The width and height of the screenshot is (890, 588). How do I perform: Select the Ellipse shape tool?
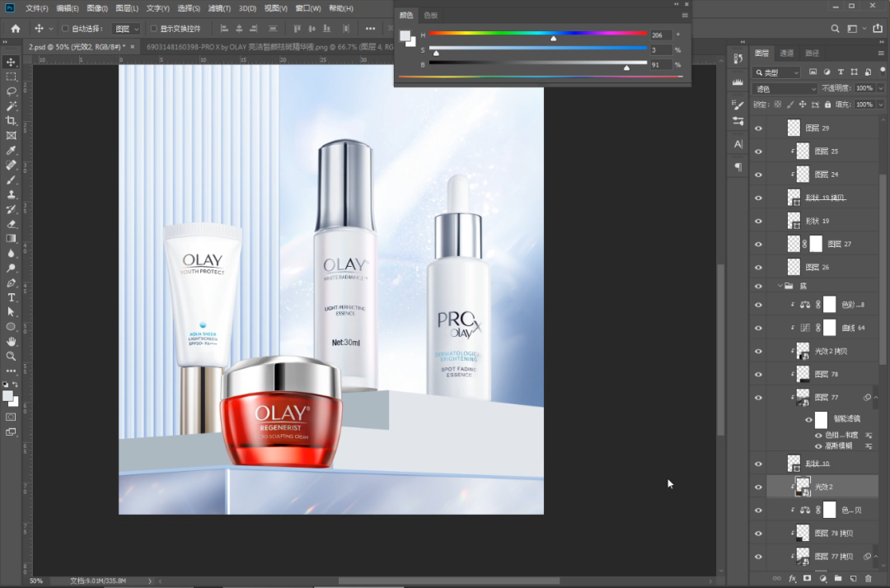tap(11, 327)
